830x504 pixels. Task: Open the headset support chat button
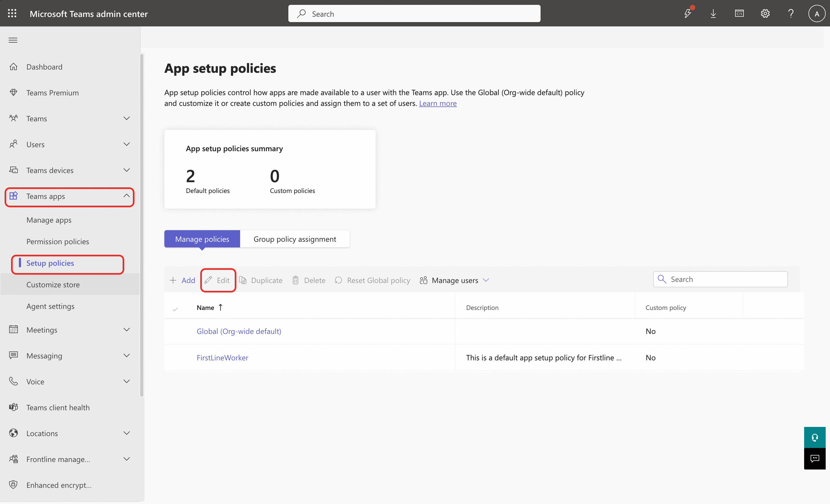(x=814, y=437)
